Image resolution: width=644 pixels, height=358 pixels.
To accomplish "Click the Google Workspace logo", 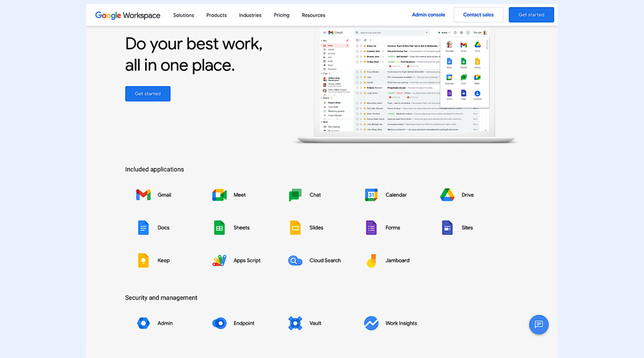I will [x=128, y=15].
